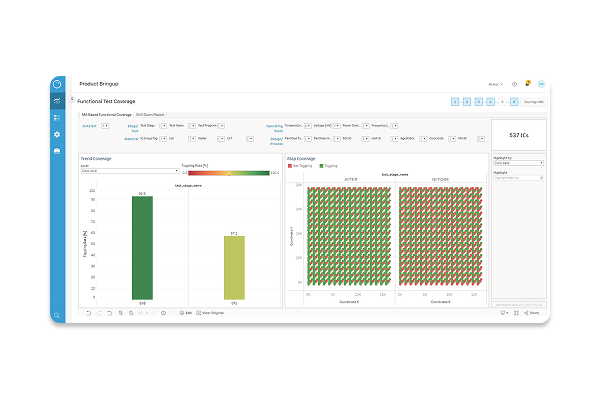The height and width of the screenshot is (400, 600).
Task: Click the Toggling Rate color gradient legend
Action: point(228,173)
